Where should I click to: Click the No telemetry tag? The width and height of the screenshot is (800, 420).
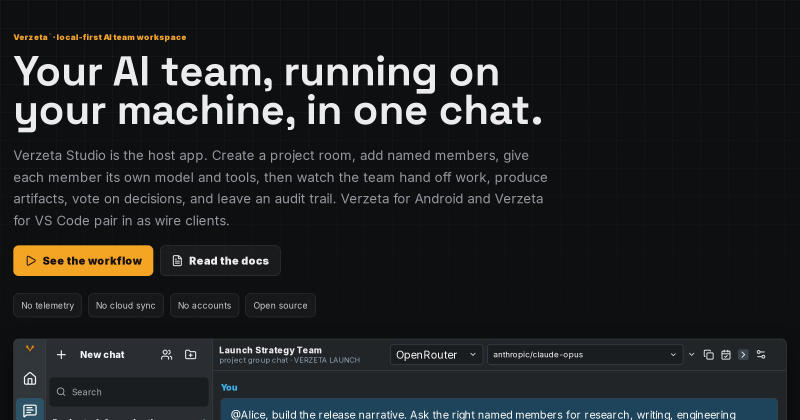point(47,306)
